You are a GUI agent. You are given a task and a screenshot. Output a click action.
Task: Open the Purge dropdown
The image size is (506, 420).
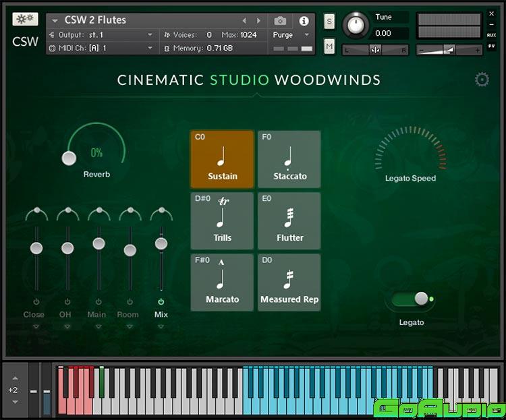[x=291, y=35]
